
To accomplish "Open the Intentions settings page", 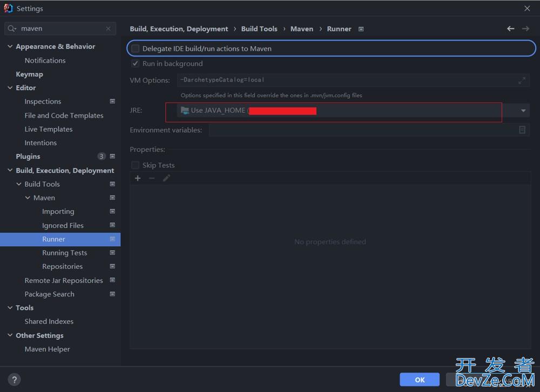I will [x=40, y=143].
